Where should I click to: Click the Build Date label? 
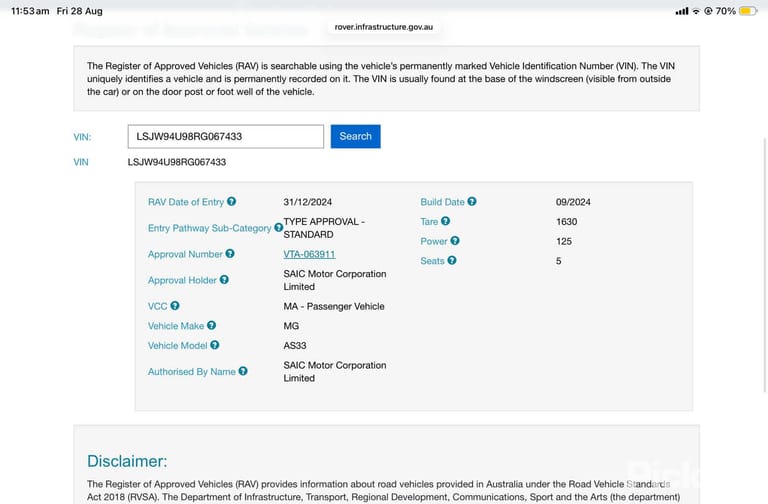442,202
